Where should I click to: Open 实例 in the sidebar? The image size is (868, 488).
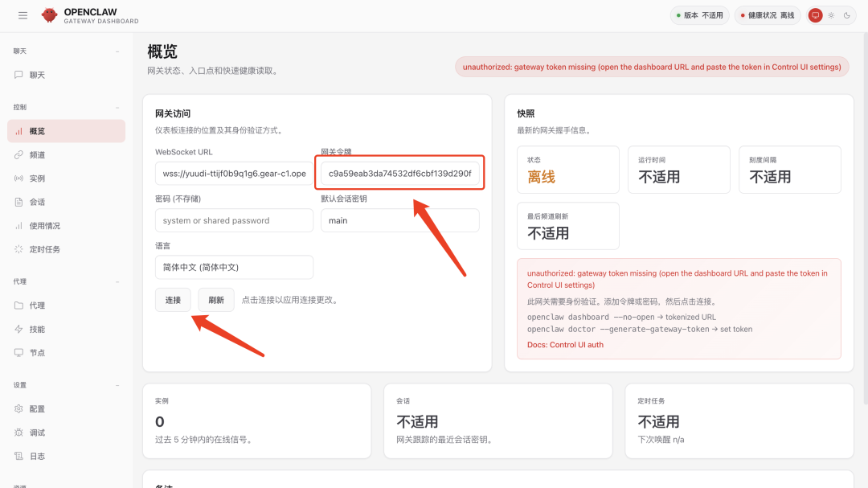67,178
